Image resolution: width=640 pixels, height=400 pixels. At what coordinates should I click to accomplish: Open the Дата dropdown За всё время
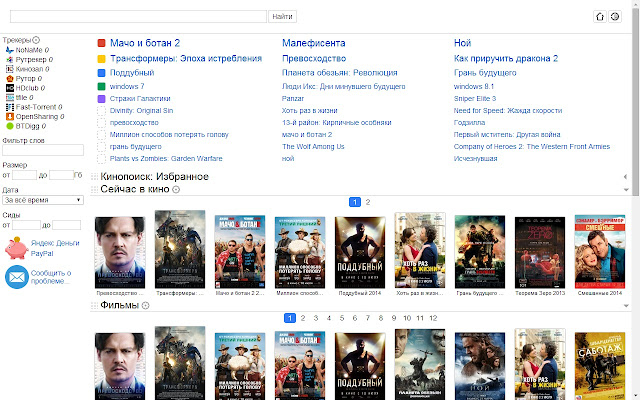43,200
